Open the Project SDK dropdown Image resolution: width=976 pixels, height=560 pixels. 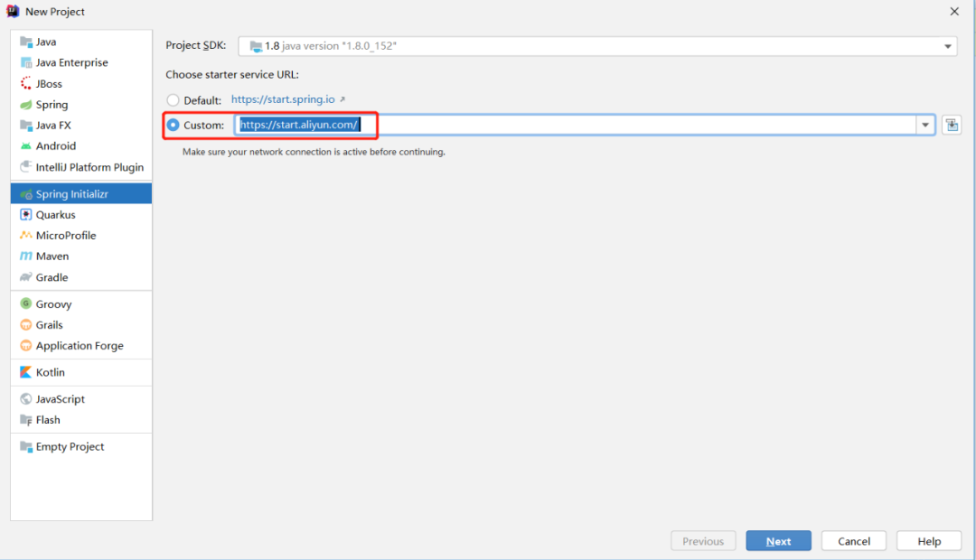coord(947,44)
